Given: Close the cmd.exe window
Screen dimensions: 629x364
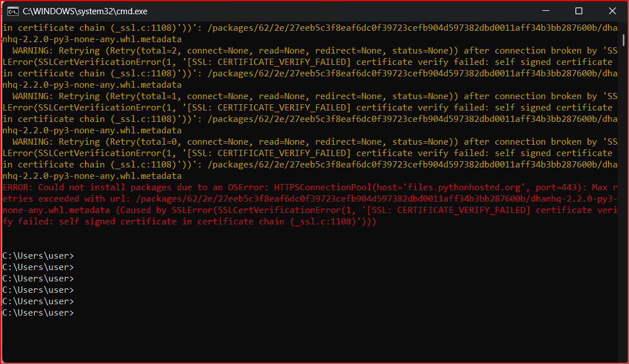Looking at the screenshot, I should [x=612, y=11].
